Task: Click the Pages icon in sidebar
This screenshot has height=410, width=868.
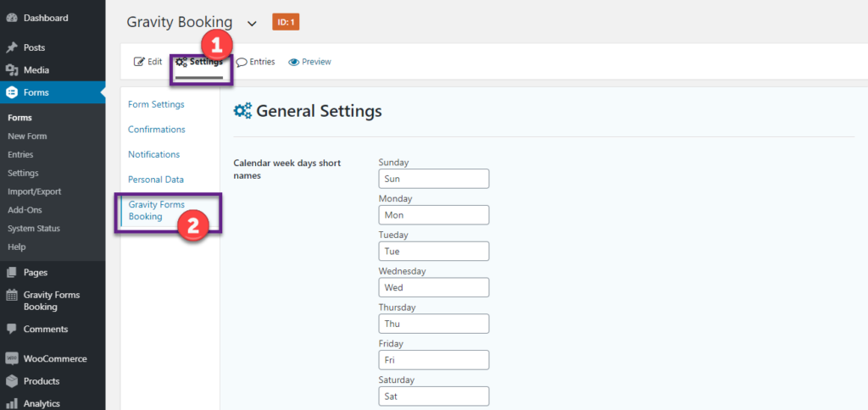Action: [12, 273]
